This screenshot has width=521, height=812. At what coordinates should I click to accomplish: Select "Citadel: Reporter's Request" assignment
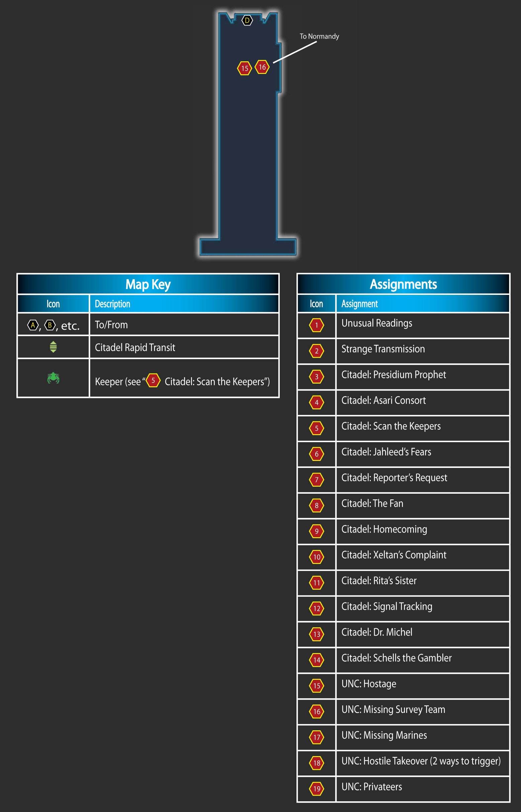tap(394, 478)
